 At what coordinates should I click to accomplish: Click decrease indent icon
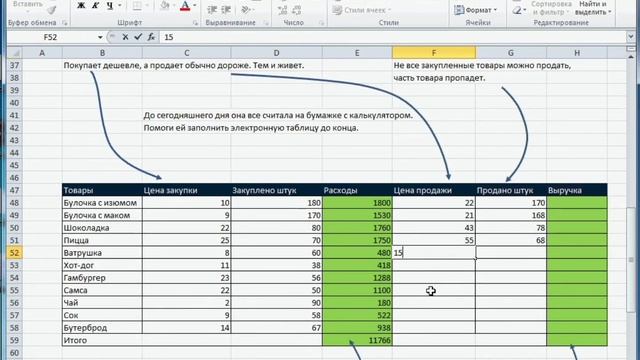(x=212, y=10)
